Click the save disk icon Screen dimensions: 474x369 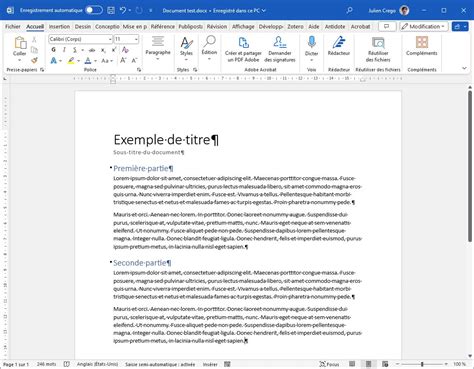[x=111, y=10]
